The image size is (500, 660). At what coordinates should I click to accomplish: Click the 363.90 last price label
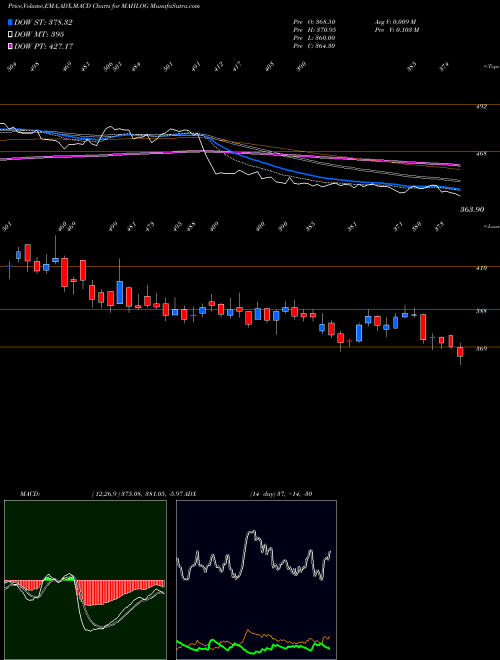click(472, 209)
